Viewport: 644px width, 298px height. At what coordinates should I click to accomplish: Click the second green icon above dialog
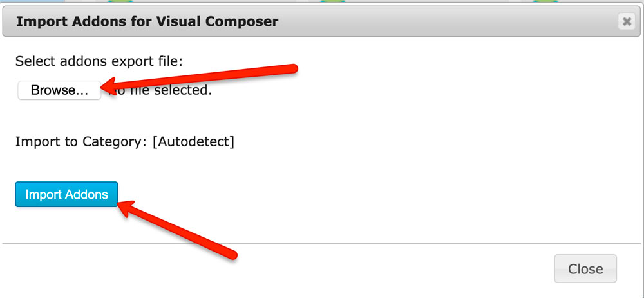[x=333, y=1]
